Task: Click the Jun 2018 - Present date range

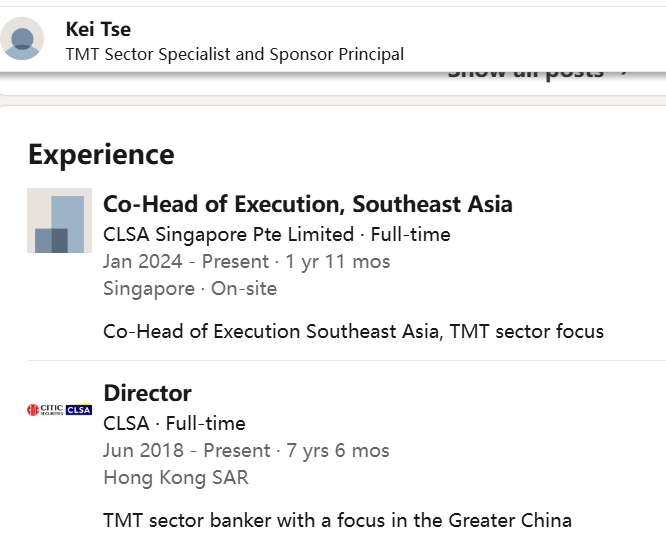Action: point(186,451)
